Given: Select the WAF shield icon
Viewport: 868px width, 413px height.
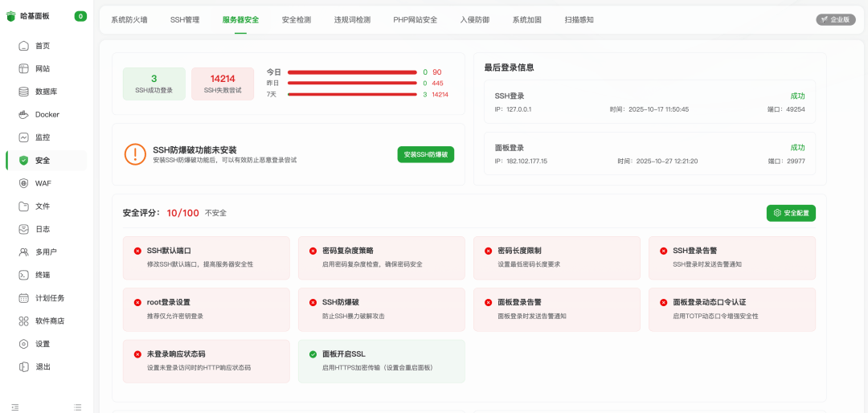Looking at the screenshot, I should (x=24, y=183).
